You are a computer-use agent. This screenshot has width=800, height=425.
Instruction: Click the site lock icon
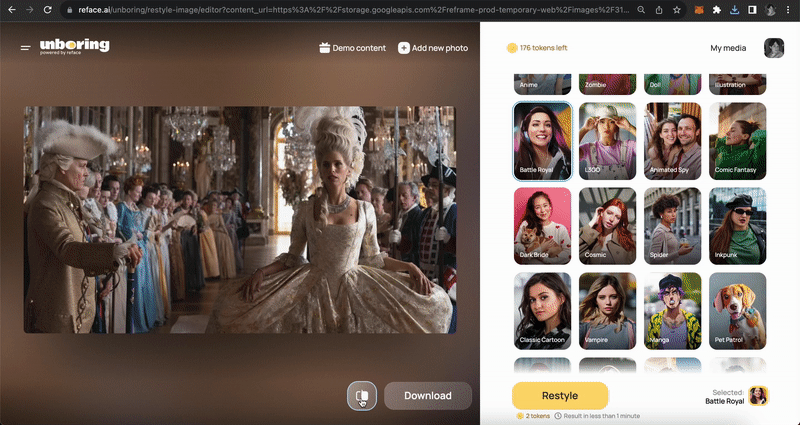point(70,10)
